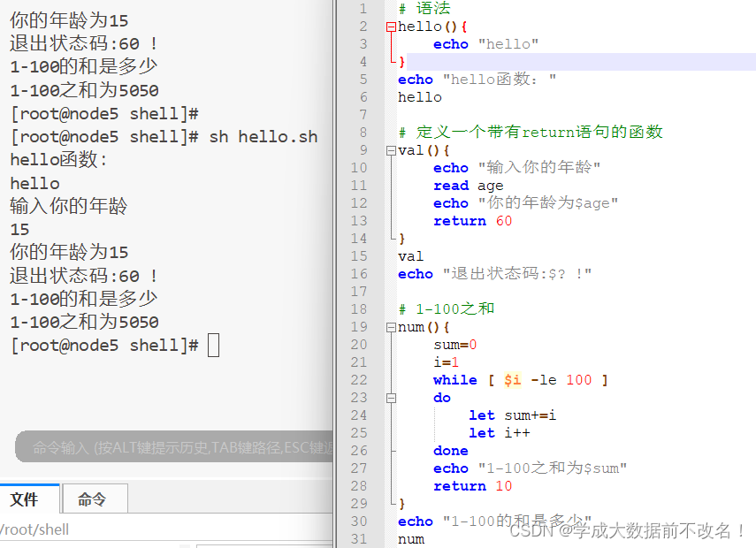Click the echo "退出状态码:$? !" line
This screenshot has height=548, width=756.
pyautogui.click(x=494, y=274)
